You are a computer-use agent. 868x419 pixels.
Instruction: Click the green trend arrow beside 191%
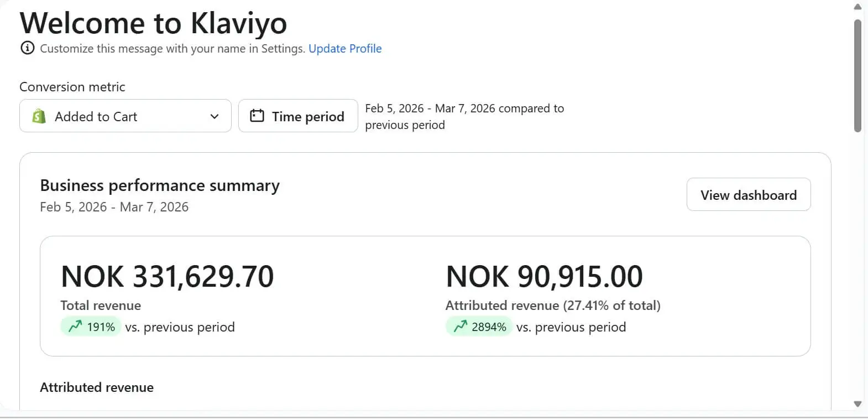tap(75, 327)
